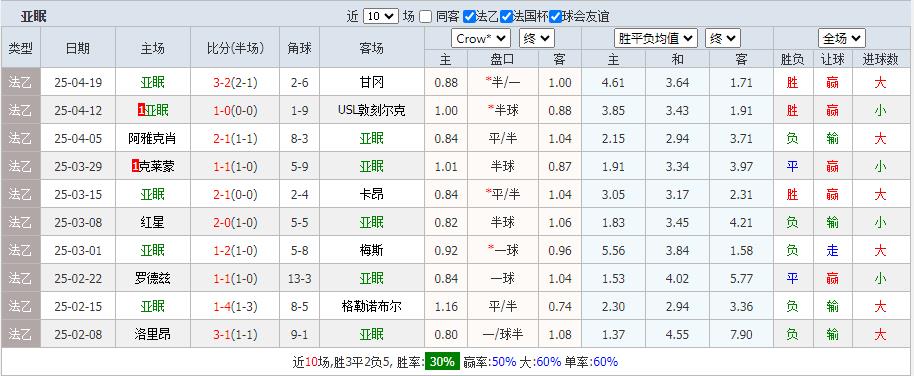Open the recent matches count dropdown showing 10

[x=381, y=16]
